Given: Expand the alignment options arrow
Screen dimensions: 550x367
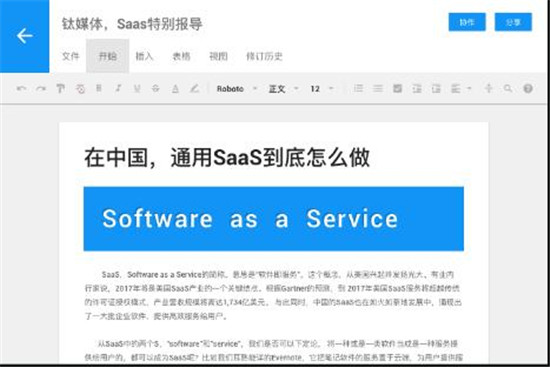Looking at the screenshot, I should (469, 89).
